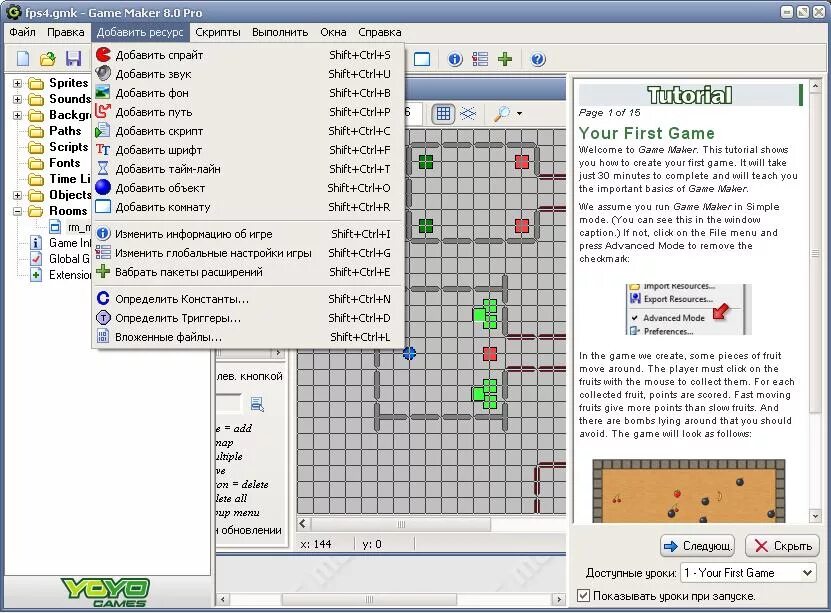Click the New file toolbar icon

(23, 59)
